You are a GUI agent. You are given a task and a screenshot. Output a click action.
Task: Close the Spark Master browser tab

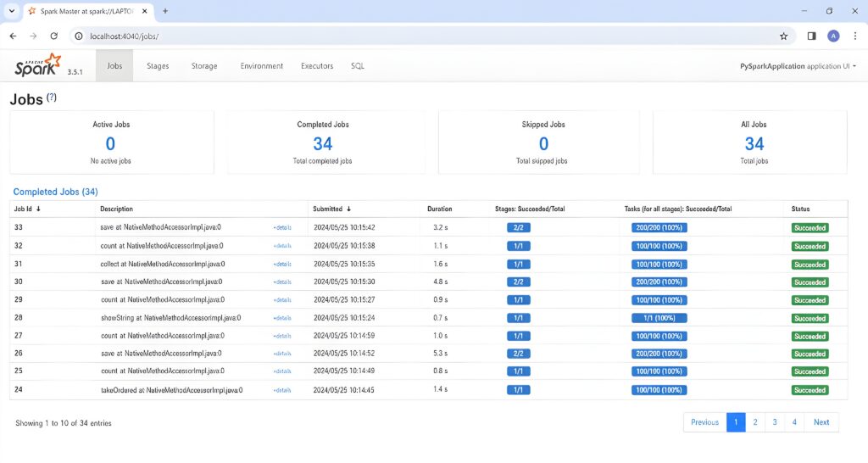click(x=145, y=11)
